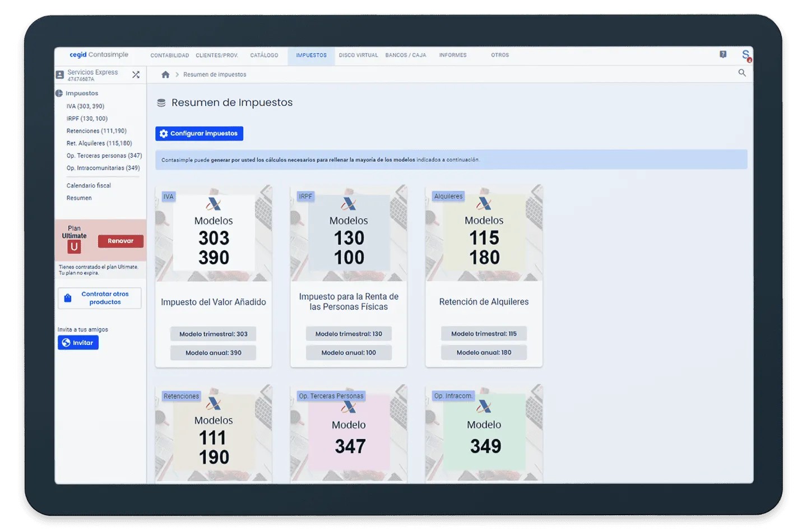The width and height of the screenshot is (807, 532).
Task: Click the Renovar plan button
Action: (120, 241)
